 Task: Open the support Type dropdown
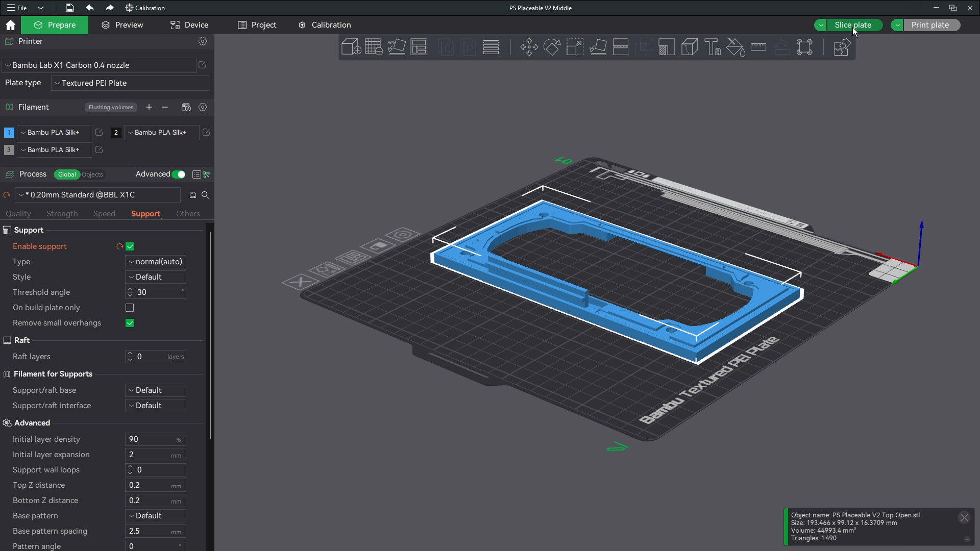coord(156,262)
